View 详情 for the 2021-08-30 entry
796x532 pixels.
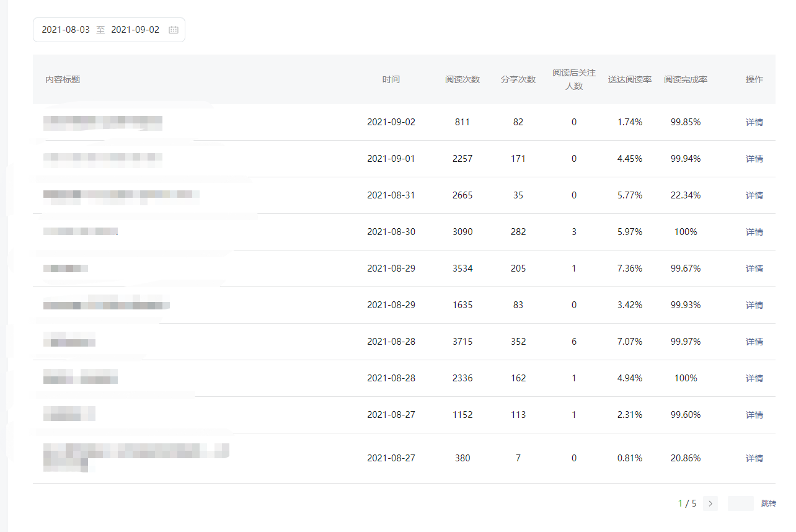754,232
